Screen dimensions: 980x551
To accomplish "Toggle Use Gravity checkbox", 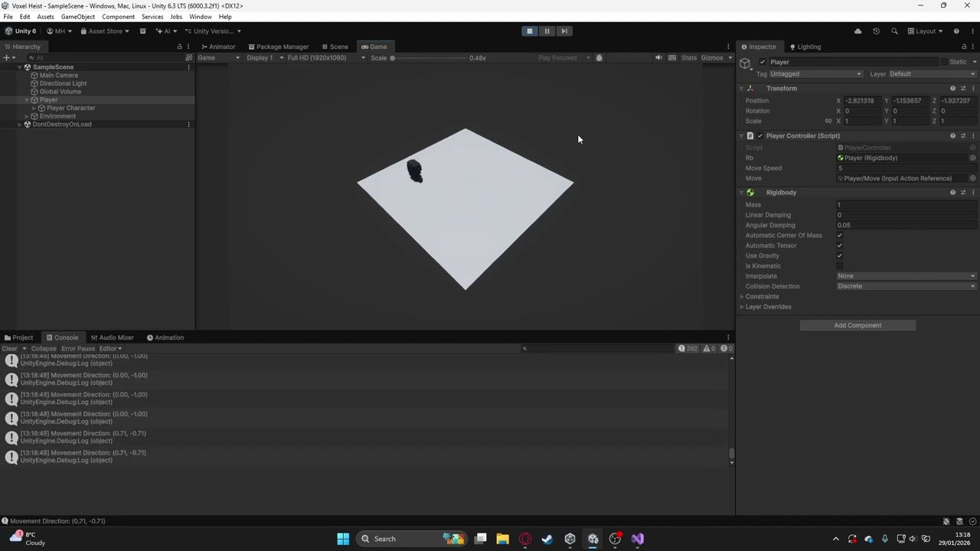I will [x=840, y=256].
